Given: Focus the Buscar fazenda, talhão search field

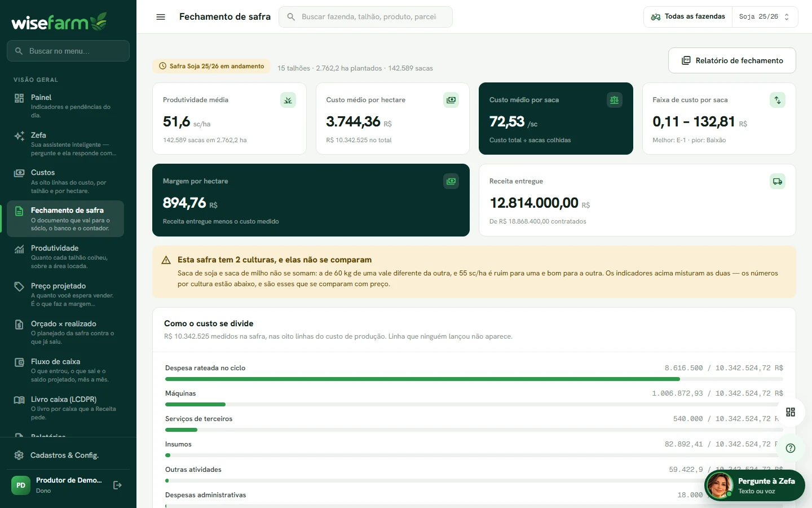Looking at the screenshot, I should (x=365, y=17).
